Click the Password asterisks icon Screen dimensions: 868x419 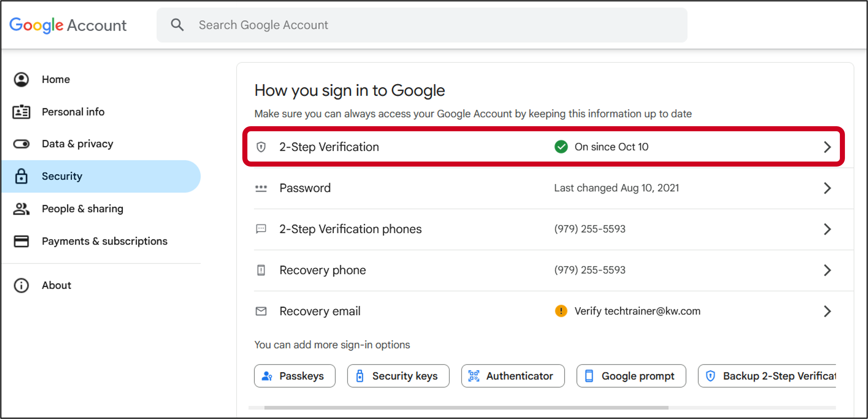point(261,188)
